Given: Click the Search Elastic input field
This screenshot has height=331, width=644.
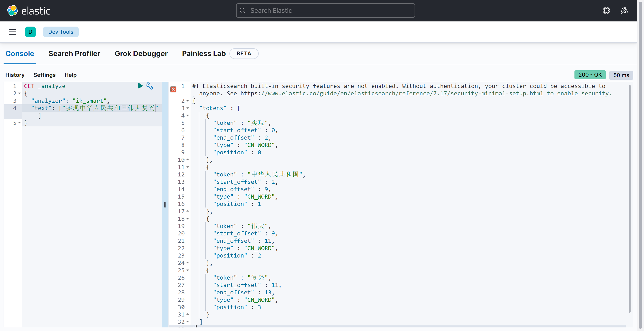Looking at the screenshot, I should (x=325, y=10).
